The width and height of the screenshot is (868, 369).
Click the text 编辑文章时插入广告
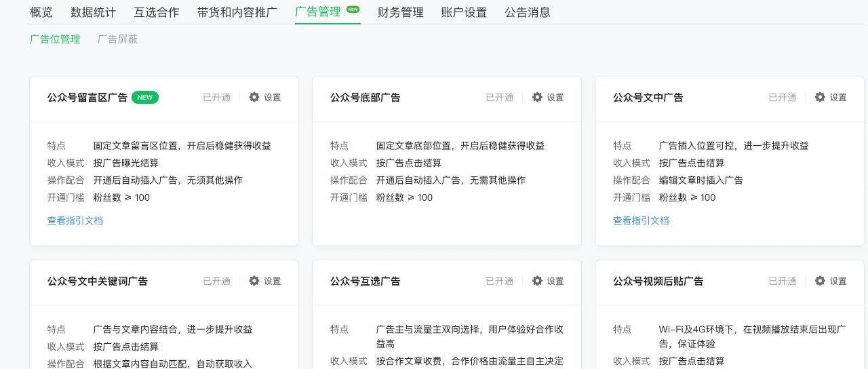click(701, 180)
